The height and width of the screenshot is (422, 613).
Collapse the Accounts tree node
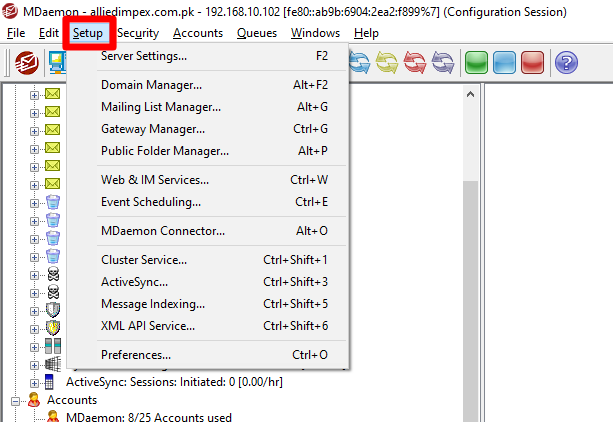[x=17, y=399]
